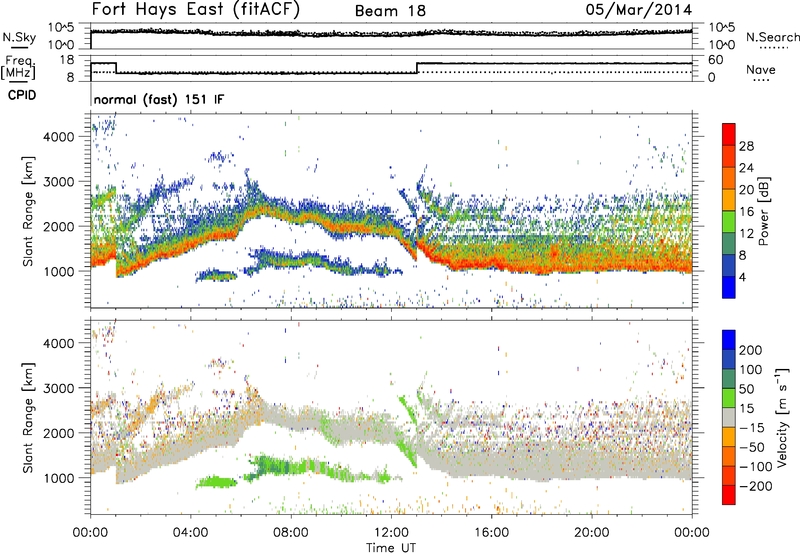
Task: Click the 20:00 time axis label
Action: (x=591, y=533)
